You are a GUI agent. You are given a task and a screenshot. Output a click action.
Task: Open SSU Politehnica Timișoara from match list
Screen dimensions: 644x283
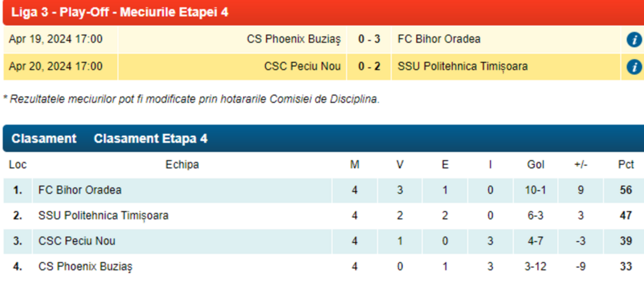pos(462,66)
